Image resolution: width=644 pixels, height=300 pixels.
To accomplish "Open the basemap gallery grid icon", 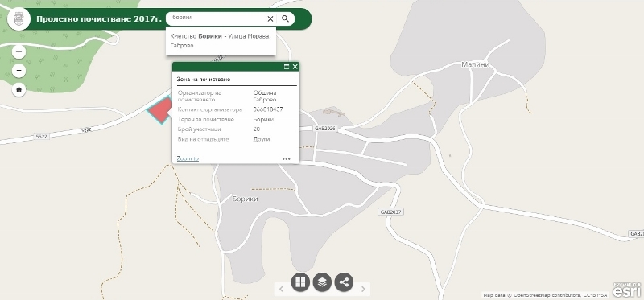I will [x=300, y=282].
